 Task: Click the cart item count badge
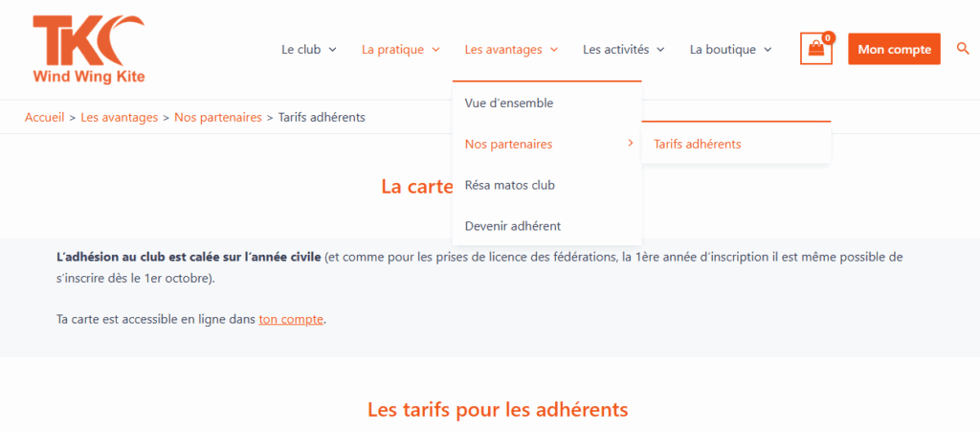coord(828,37)
